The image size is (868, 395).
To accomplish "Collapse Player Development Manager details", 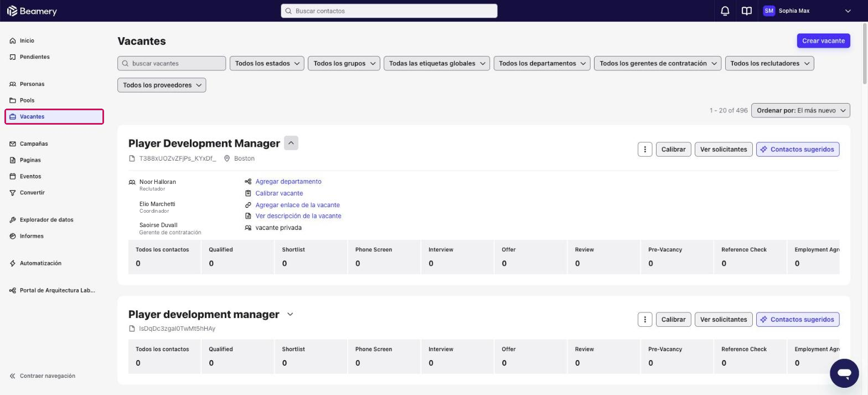I will point(291,143).
